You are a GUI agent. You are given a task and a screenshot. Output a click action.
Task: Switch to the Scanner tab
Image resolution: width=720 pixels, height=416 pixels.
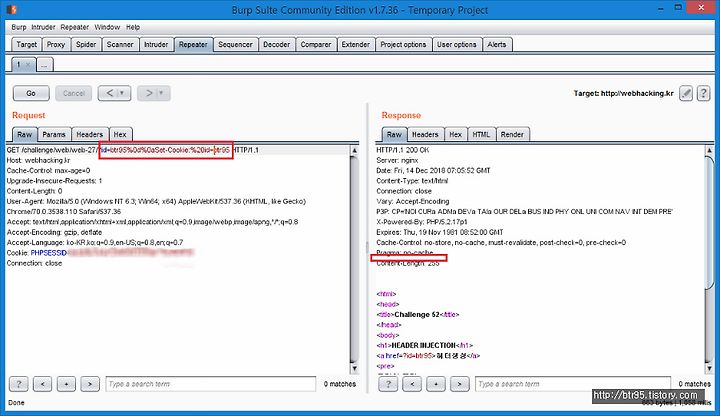pyautogui.click(x=120, y=45)
